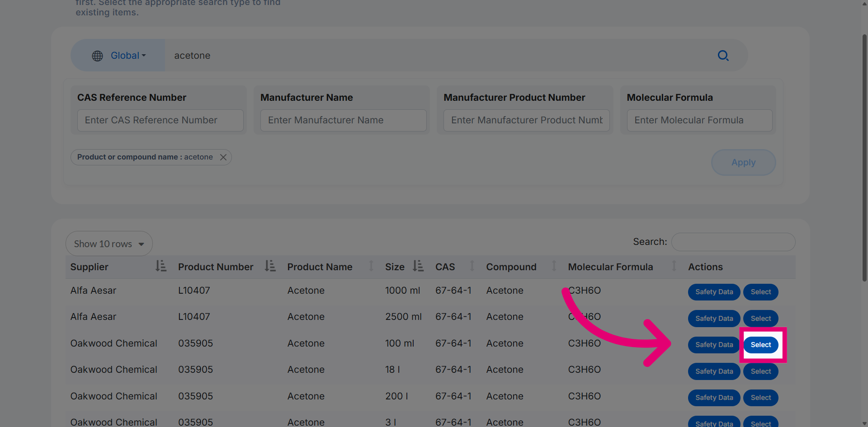The image size is (868, 427).
Task: Click the page vertical scrollbar thumb
Action: tap(864, 158)
